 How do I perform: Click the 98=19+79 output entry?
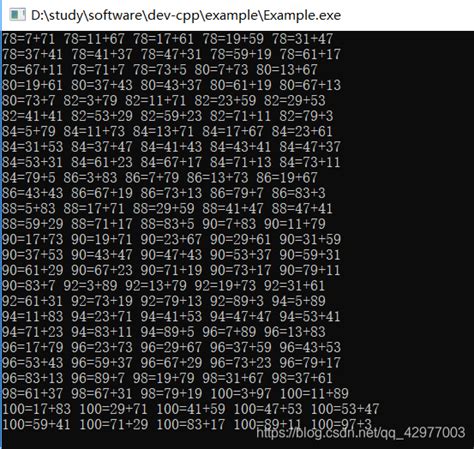click(163, 378)
